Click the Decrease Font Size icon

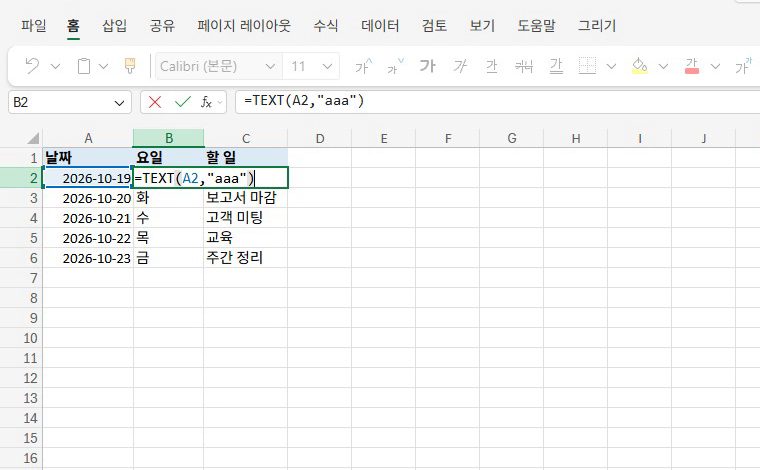395,66
